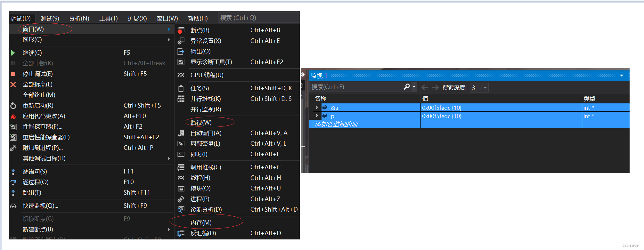Open the 工具(T) menu

coord(108,18)
